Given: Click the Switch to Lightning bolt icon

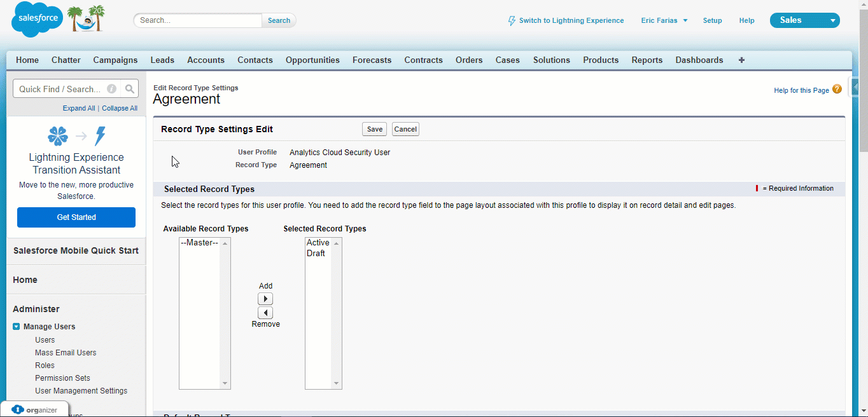Looking at the screenshot, I should point(512,21).
